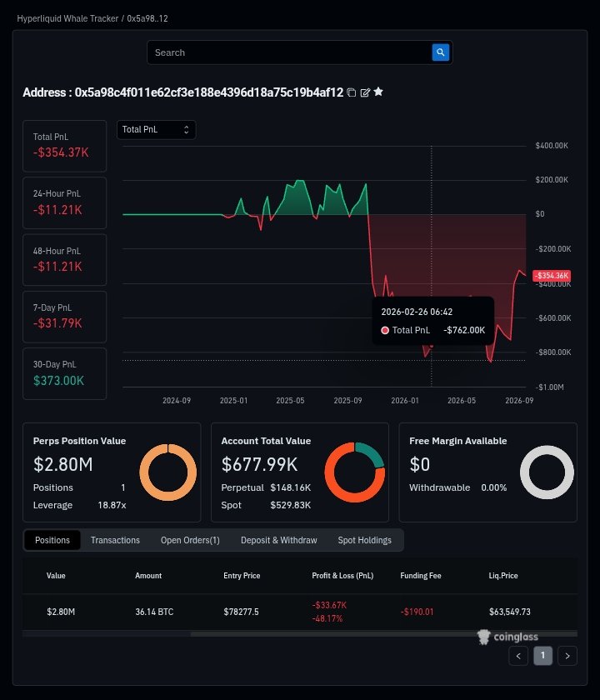Open the Total PnL chart dropdown
600x700 pixels.
pos(156,129)
